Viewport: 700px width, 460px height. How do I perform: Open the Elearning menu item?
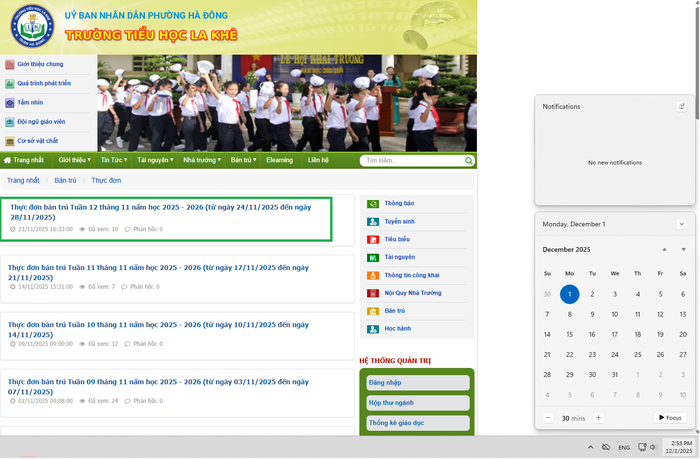pos(279,160)
